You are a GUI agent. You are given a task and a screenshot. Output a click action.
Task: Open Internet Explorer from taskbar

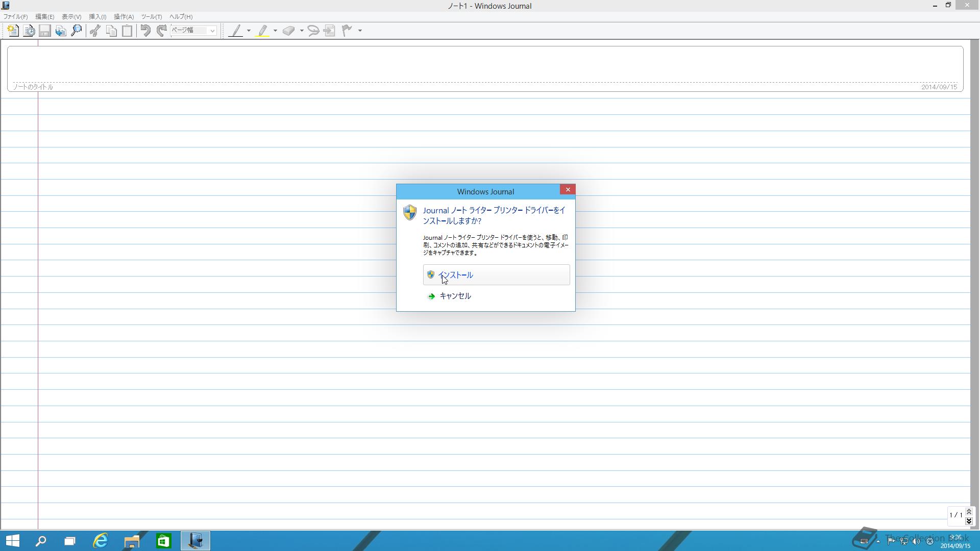[101, 541]
